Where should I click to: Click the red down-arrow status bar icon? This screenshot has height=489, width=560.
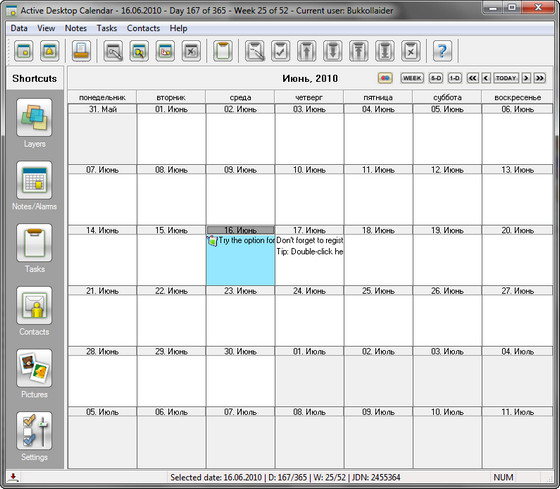point(13,477)
